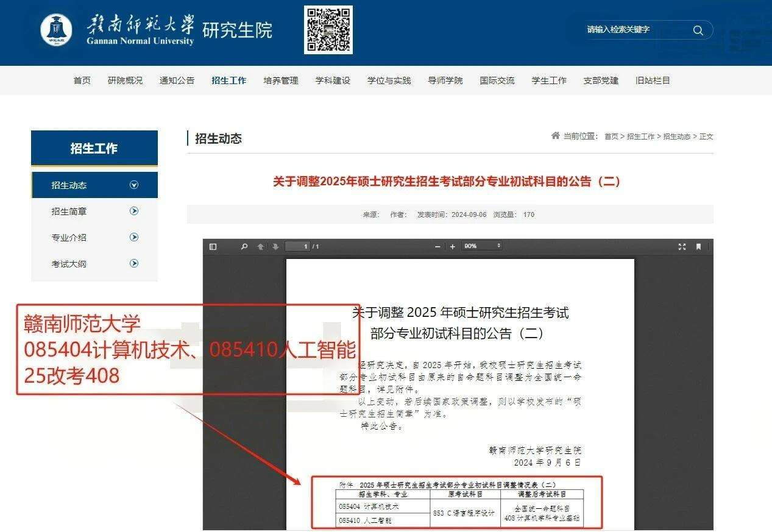Viewport: 772px width, 532px height.
Task: Expand the 专业介绍 sidebar entry
Action: (134, 238)
